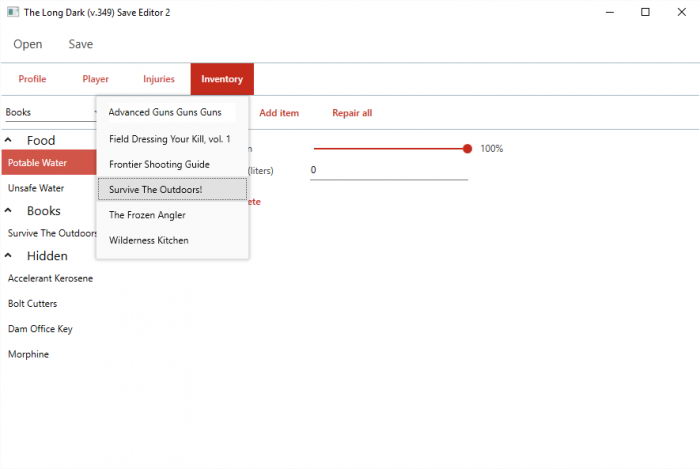700x469 pixels.
Task: Select Accelerant Kerosene item
Action: pyautogui.click(x=50, y=278)
